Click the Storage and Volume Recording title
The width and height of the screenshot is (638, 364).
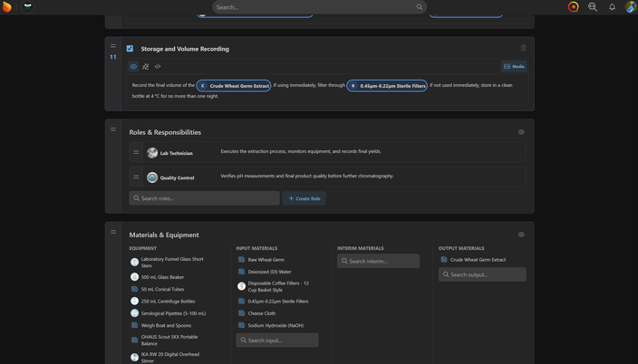click(185, 49)
